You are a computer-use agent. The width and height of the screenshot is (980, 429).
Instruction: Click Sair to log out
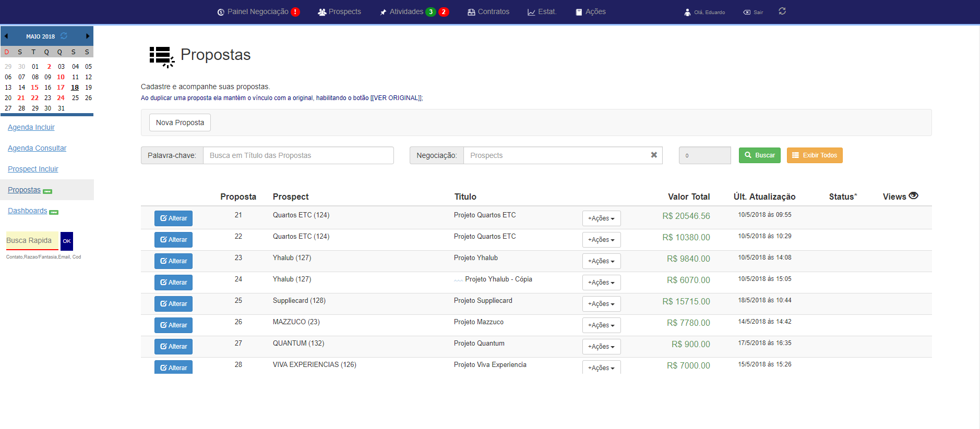pos(753,12)
